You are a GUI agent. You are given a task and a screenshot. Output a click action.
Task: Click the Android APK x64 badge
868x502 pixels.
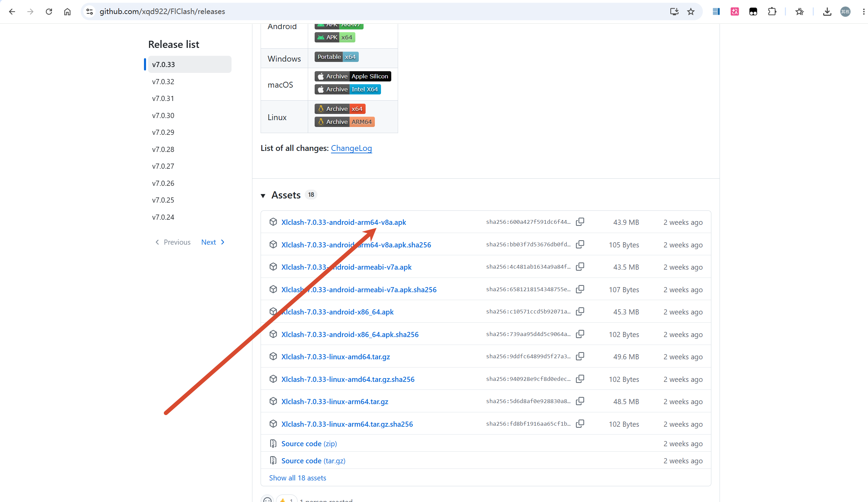point(335,37)
